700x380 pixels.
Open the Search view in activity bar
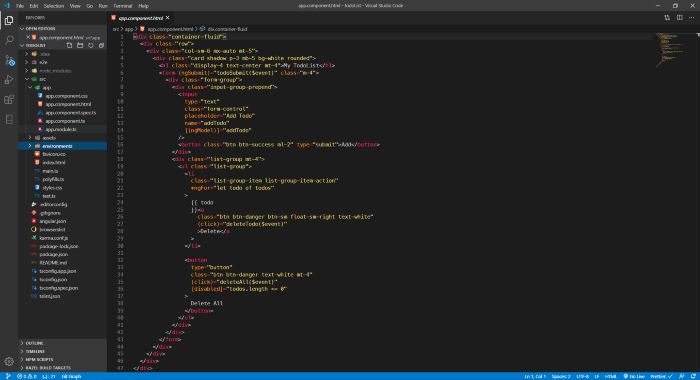(9, 40)
